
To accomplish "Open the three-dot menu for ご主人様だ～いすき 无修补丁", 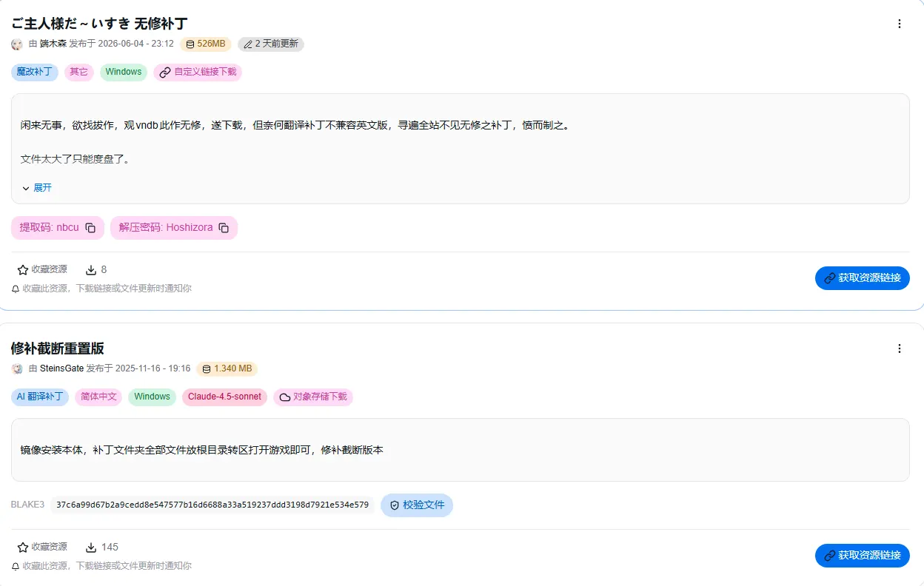I will point(900,24).
